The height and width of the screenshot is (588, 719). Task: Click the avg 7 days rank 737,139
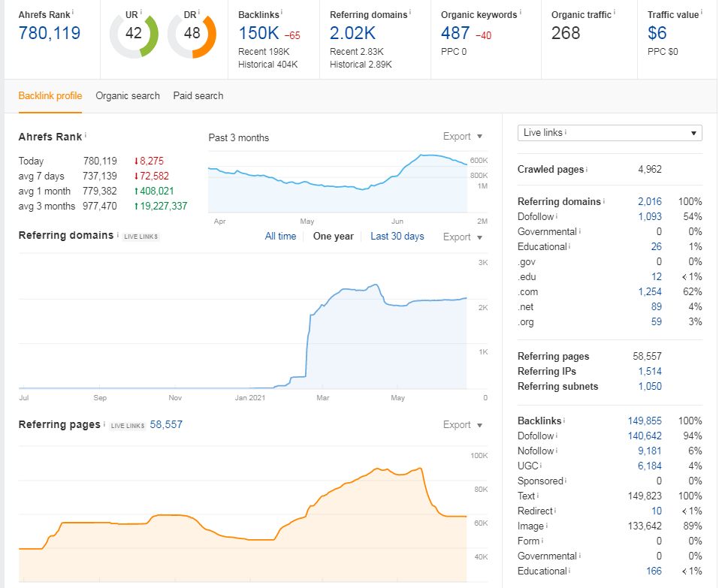(x=99, y=176)
